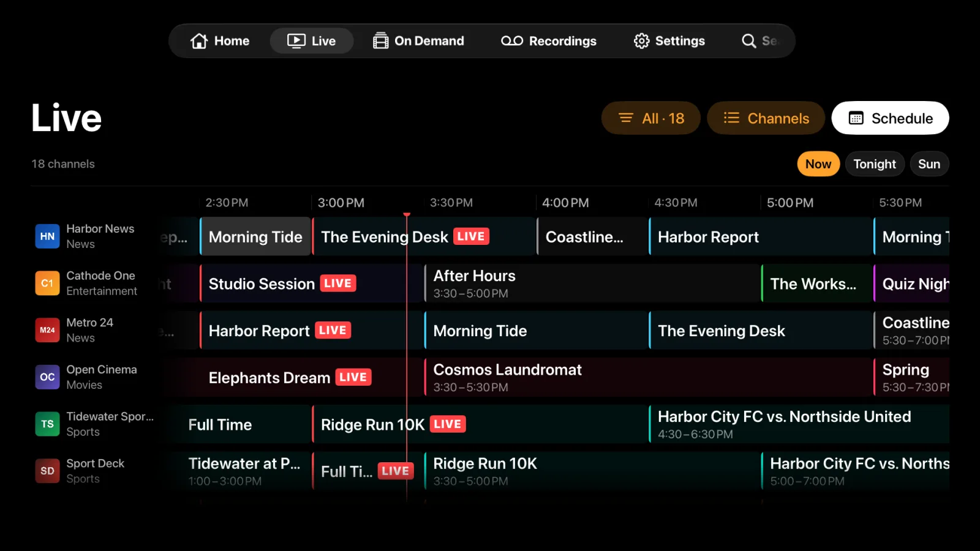The image size is (980, 551).
Task: Open the All · 18 filter dropdown
Action: click(x=651, y=118)
